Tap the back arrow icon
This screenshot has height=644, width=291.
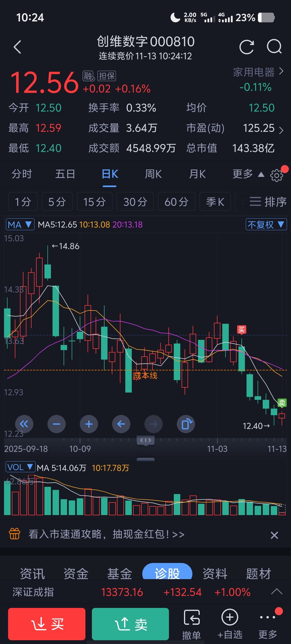pos(18,47)
